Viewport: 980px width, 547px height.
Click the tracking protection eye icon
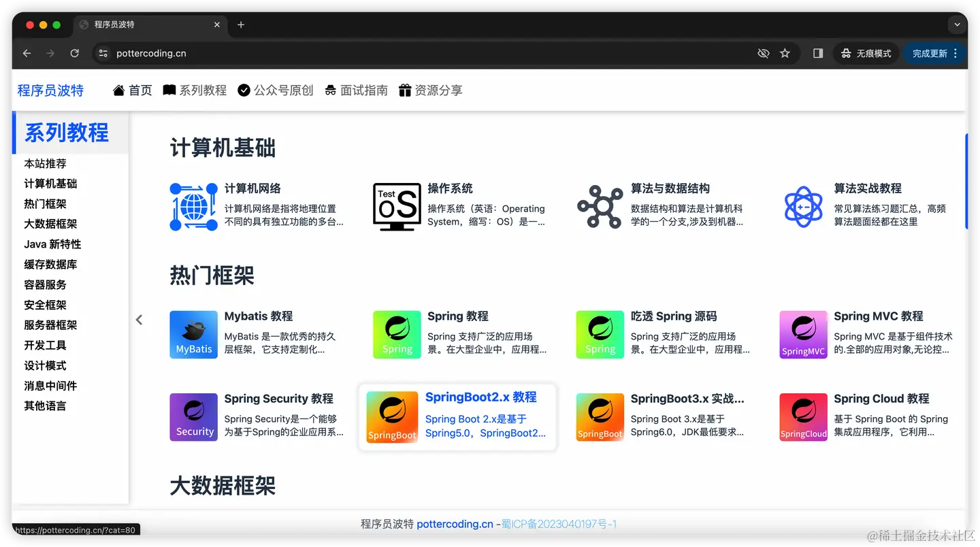(x=764, y=53)
